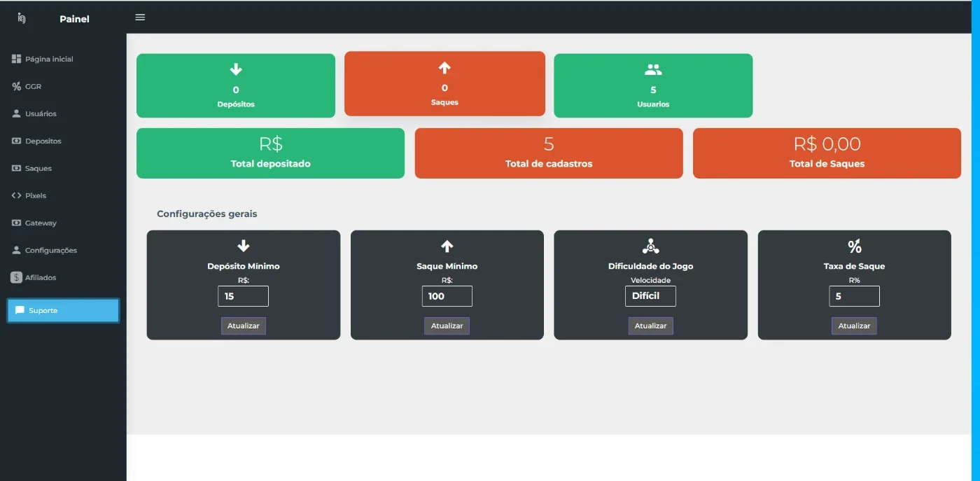980x481 pixels.
Task: Click the Depositos money icon in the sidebar
Action: [x=17, y=141]
